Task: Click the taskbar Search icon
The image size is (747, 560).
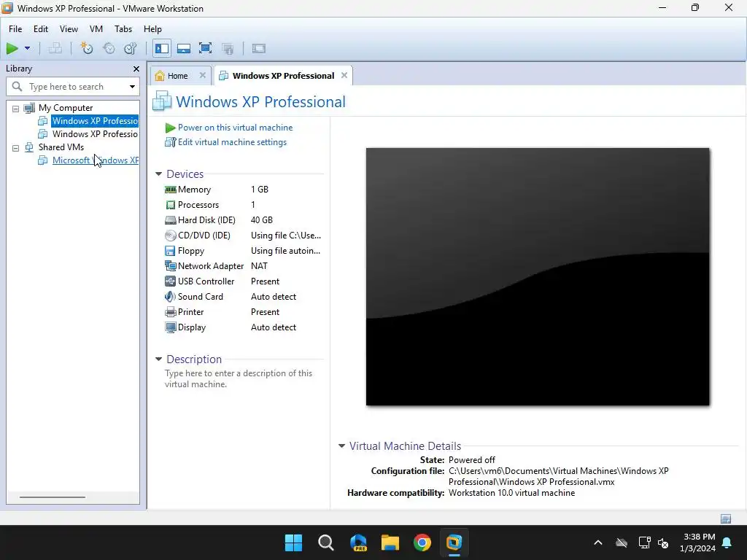Action: tap(326, 542)
